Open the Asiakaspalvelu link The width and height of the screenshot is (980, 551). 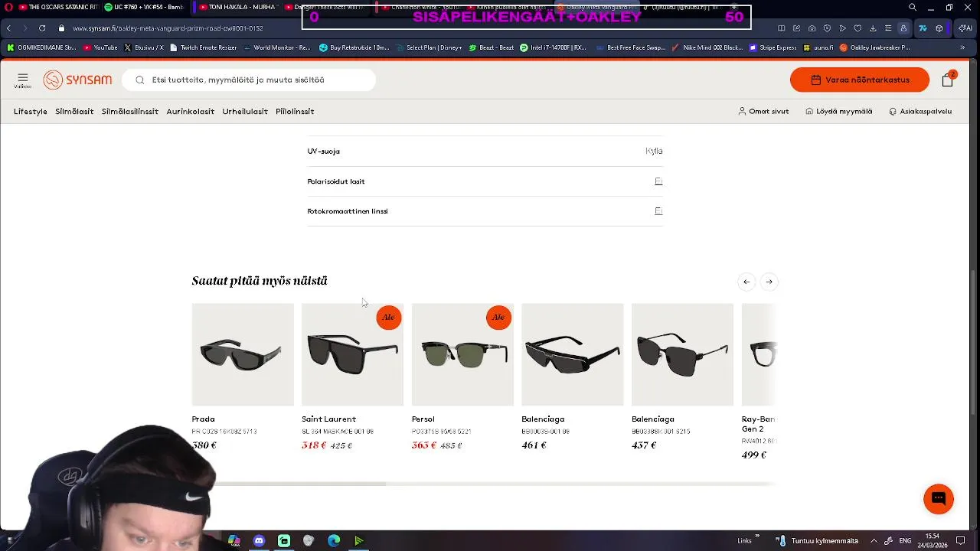click(x=920, y=112)
